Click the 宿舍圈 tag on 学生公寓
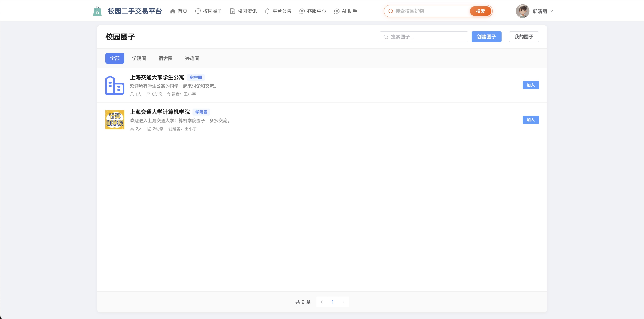This screenshot has height=319, width=644. point(196,77)
